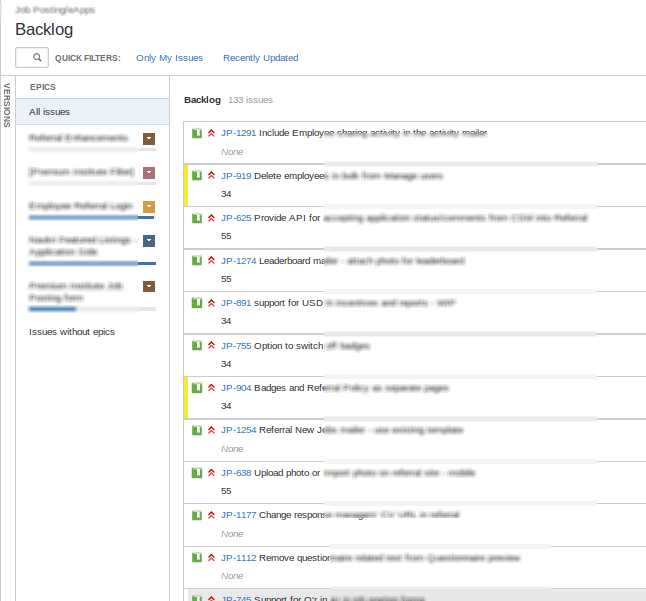Image resolution: width=646 pixels, height=601 pixels.
Task: Click the search magnifier box
Action: (x=32, y=57)
